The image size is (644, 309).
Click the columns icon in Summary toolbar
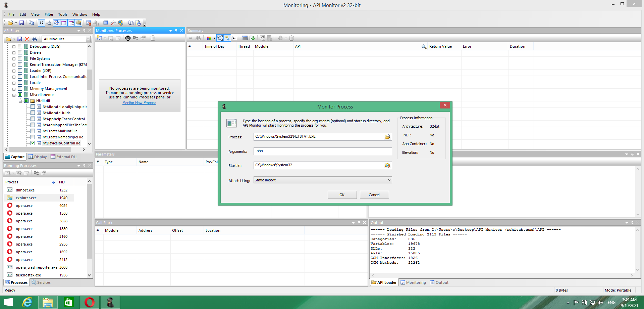coord(245,38)
